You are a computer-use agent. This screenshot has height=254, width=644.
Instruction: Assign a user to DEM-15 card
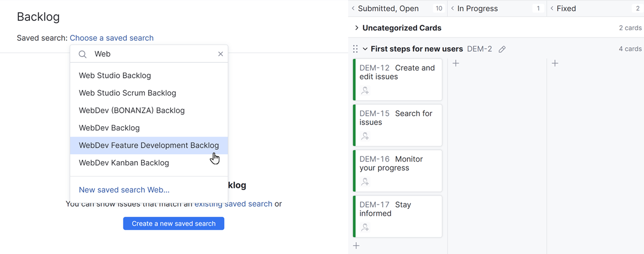[365, 136]
